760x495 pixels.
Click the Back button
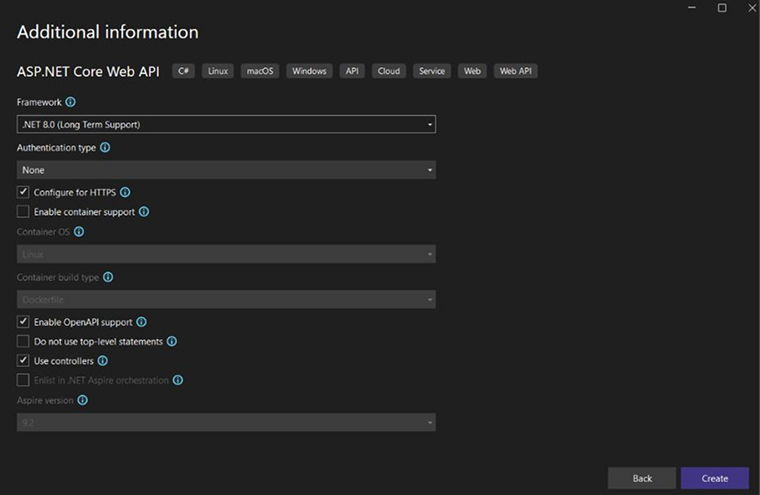pos(641,478)
